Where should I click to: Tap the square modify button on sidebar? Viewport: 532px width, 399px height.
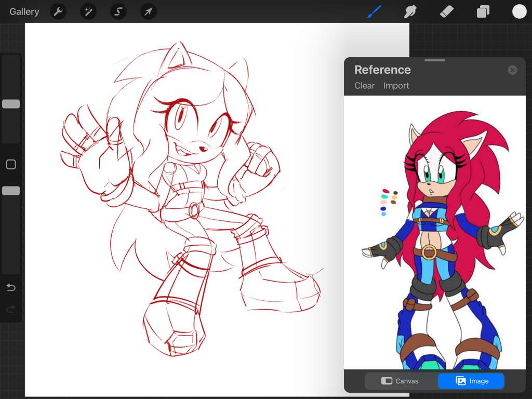coord(11,165)
